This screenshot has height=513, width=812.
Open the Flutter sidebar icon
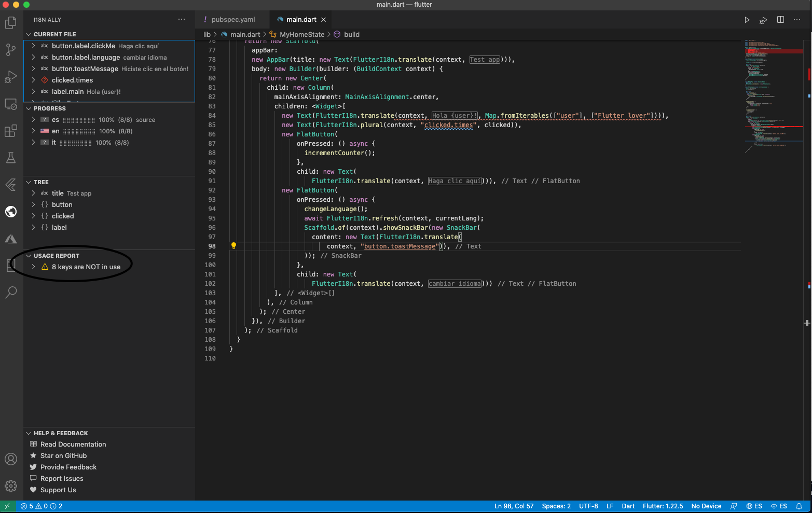(11, 185)
